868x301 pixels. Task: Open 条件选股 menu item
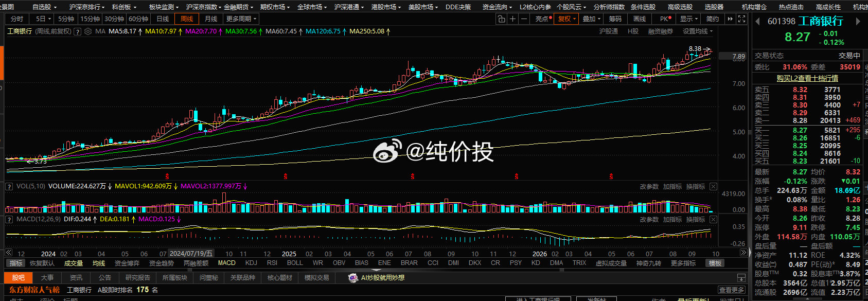click(x=643, y=7)
